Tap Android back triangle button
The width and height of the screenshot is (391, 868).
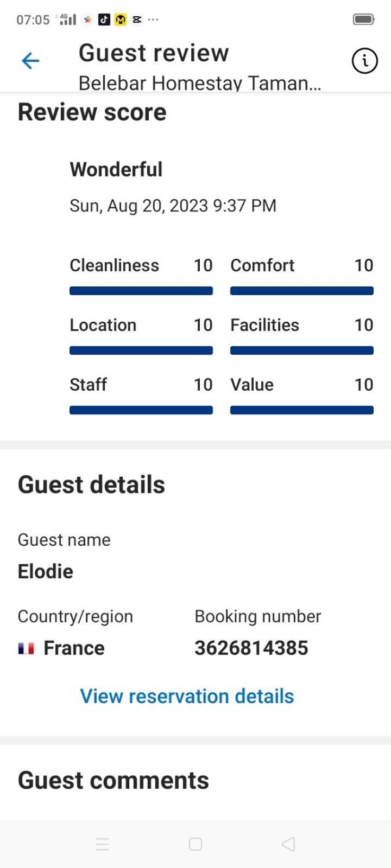288,844
